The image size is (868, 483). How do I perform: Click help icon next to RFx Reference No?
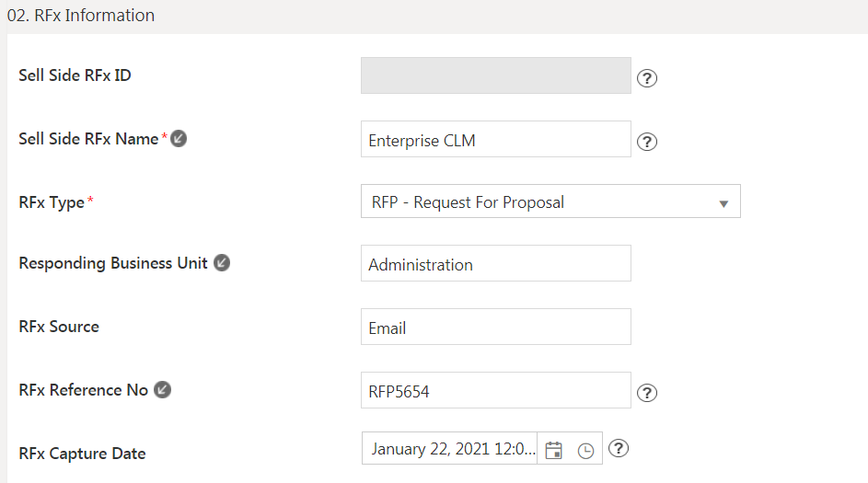pyautogui.click(x=647, y=393)
